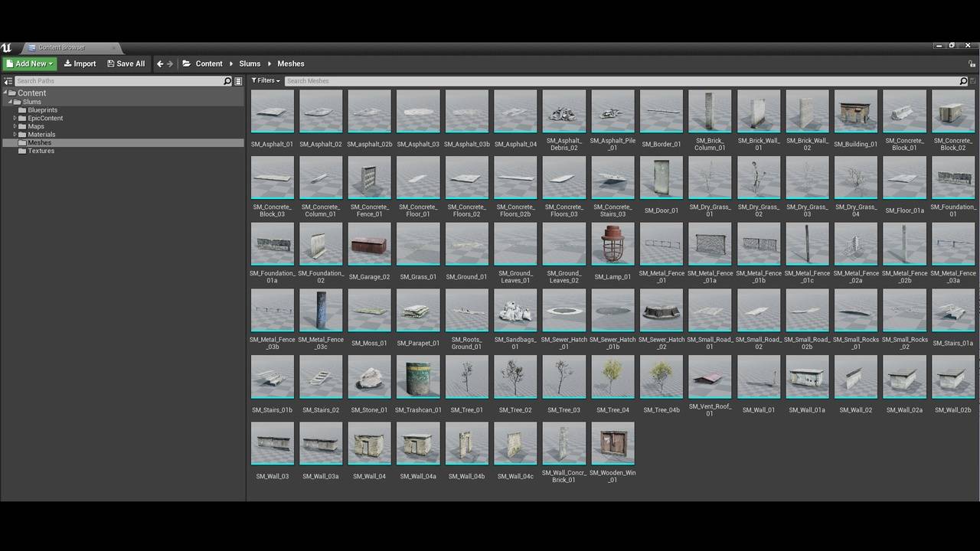The height and width of the screenshot is (551, 980).
Task: Go forward with the right arrow
Action: coord(170,64)
